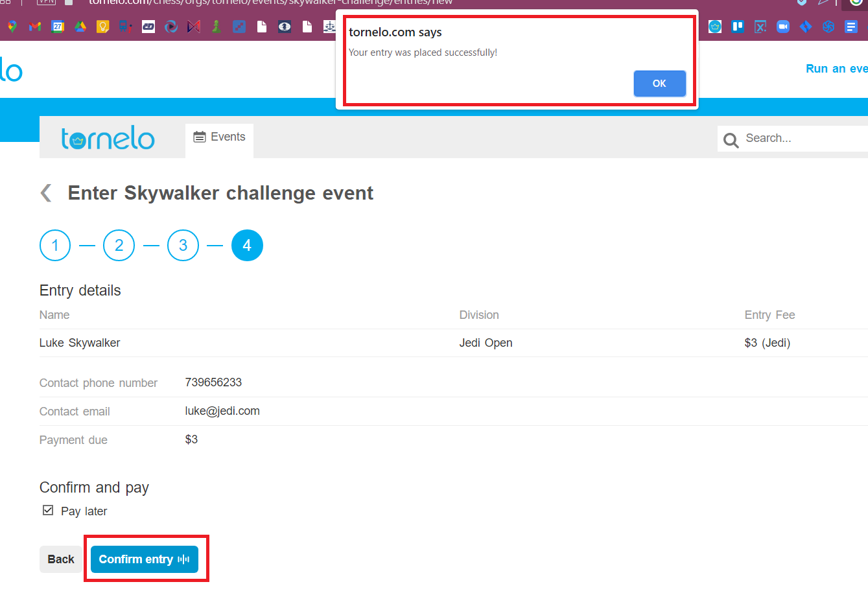Open the Run an event link
This screenshot has height=606, width=868.
[836, 69]
